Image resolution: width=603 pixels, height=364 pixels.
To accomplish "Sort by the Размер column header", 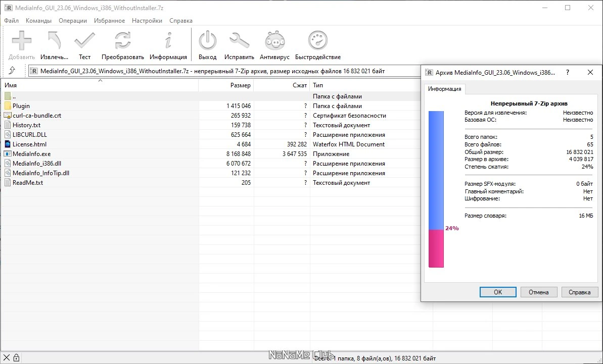I will click(226, 85).
